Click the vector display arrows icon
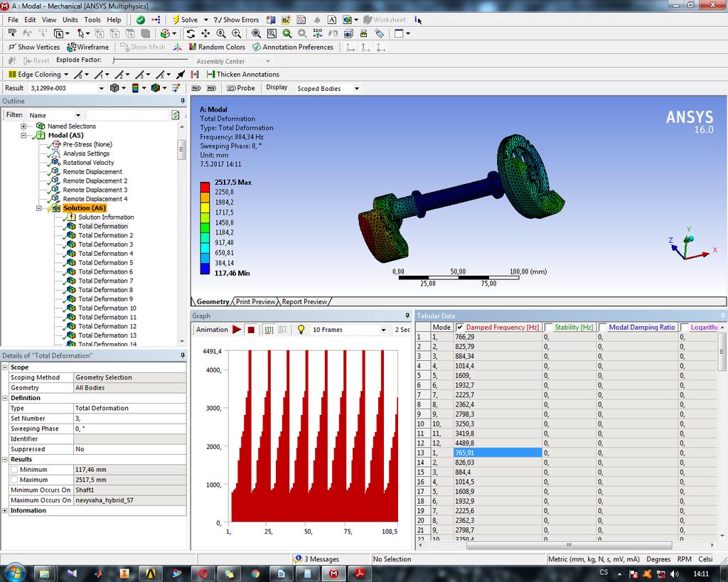 pyautogui.click(x=176, y=87)
